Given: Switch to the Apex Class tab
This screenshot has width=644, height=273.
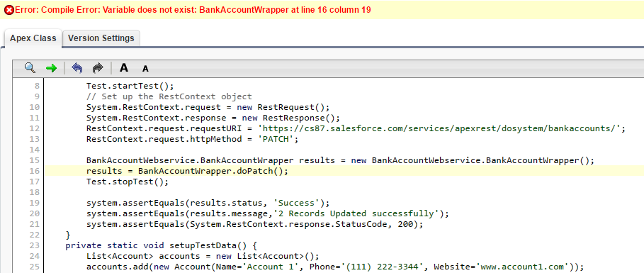Looking at the screenshot, I should point(33,38).
